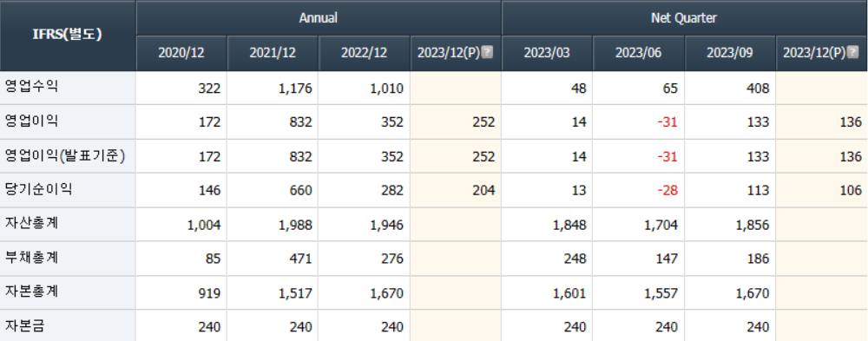868x341 pixels.
Task: Click the 2020/12 column header
Action: click(181, 53)
